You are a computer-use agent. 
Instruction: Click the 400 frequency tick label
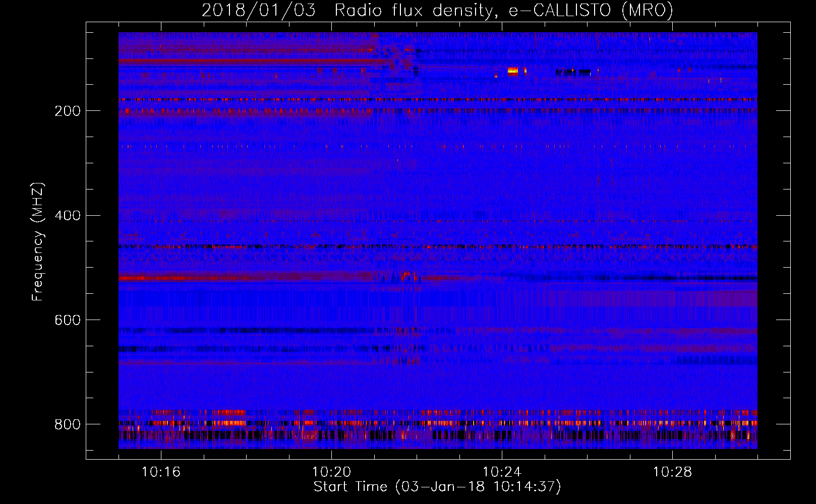pos(68,216)
